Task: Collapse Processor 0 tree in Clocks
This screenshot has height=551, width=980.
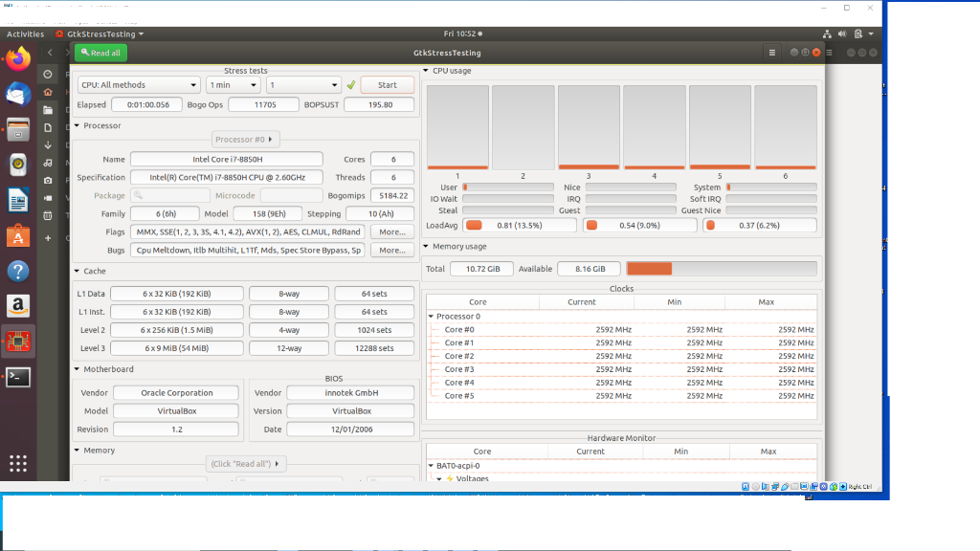Action: pos(433,317)
